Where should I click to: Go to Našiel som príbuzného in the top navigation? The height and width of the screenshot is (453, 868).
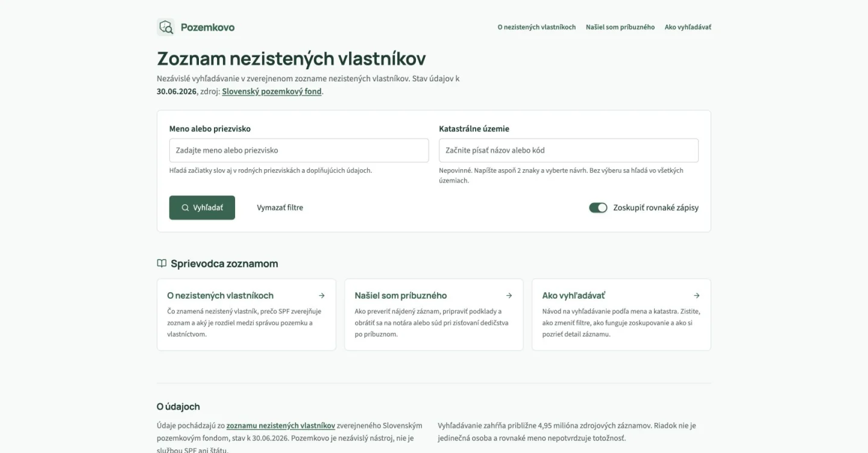(620, 27)
